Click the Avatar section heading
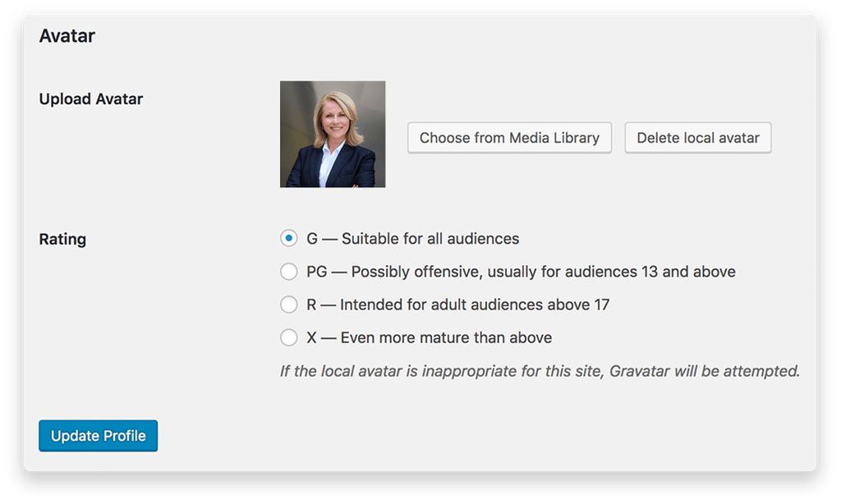The width and height of the screenshot is (841, 504). [67, 36]
